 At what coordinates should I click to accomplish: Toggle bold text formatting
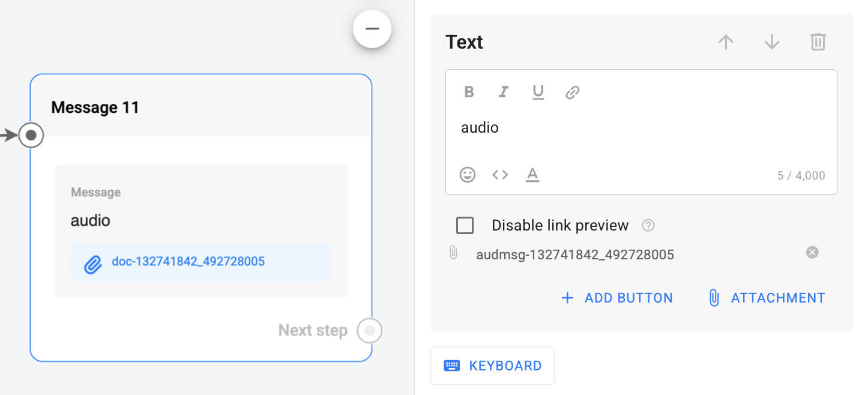[x=469, y=92]
